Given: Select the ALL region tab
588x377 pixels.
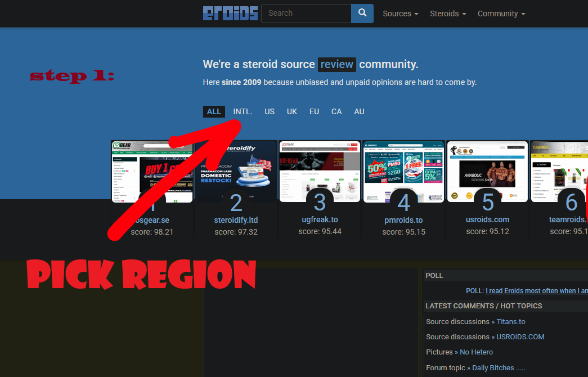Looking at the screenshot, I should click(214, 111).
